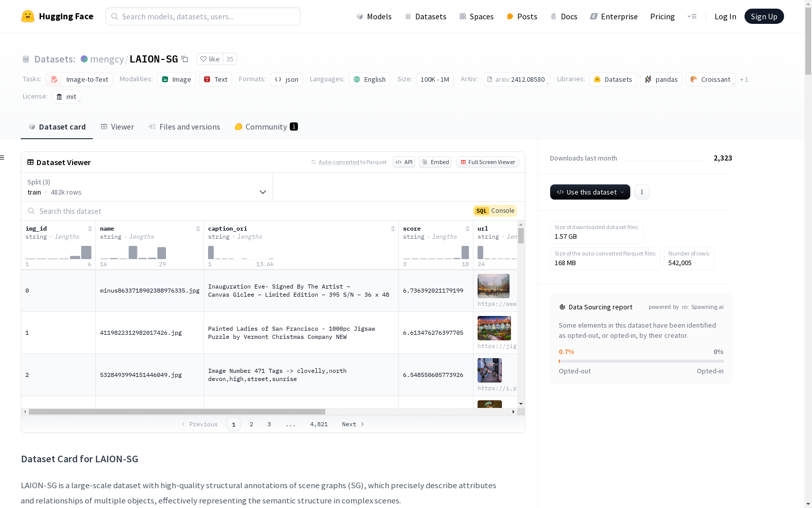Image resolution: width=812 pixels, height=508 pixels.
Task: Click the Embed button
Action: click(435, 162)
